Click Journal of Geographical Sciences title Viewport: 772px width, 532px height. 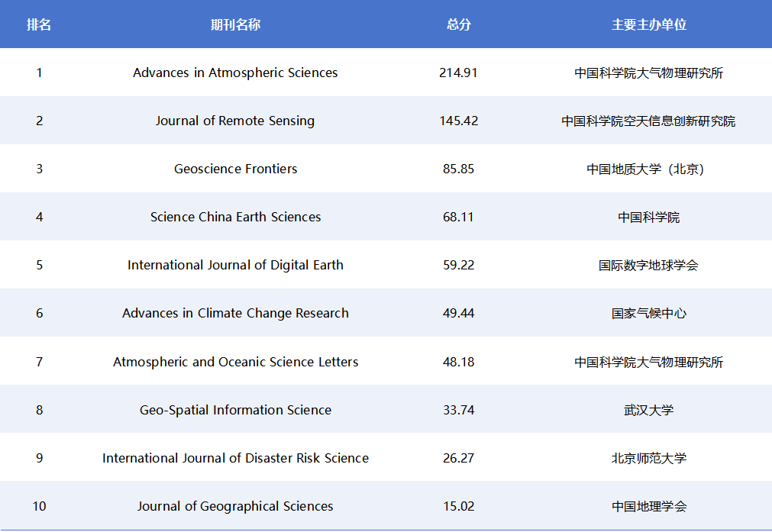235,506
